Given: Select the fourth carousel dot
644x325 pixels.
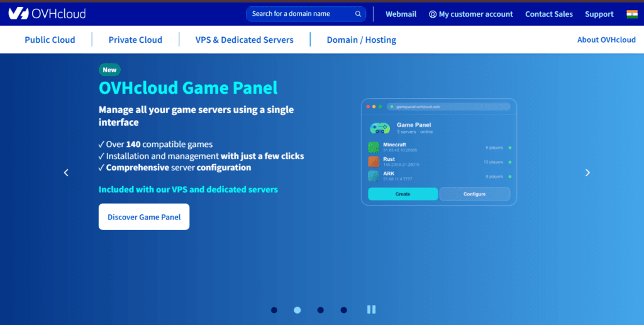Looking at the screenshot, I should click(344, 310).
